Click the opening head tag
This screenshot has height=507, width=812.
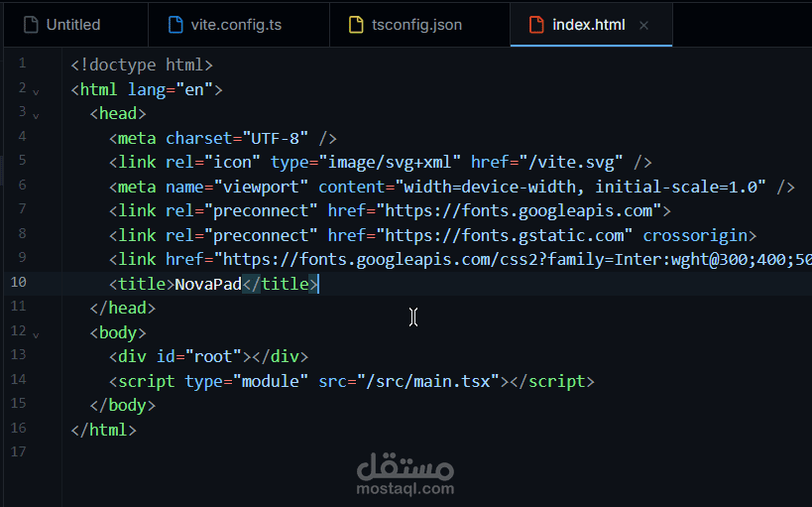(x=118, y=113)
